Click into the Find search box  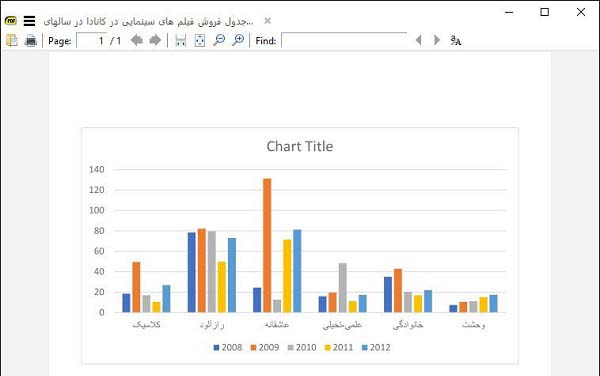pos(344,41)
